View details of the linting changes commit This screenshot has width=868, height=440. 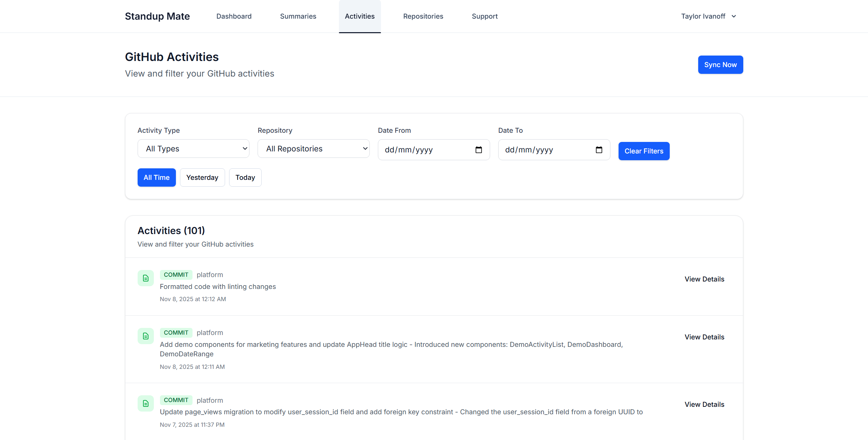[704, 279]
